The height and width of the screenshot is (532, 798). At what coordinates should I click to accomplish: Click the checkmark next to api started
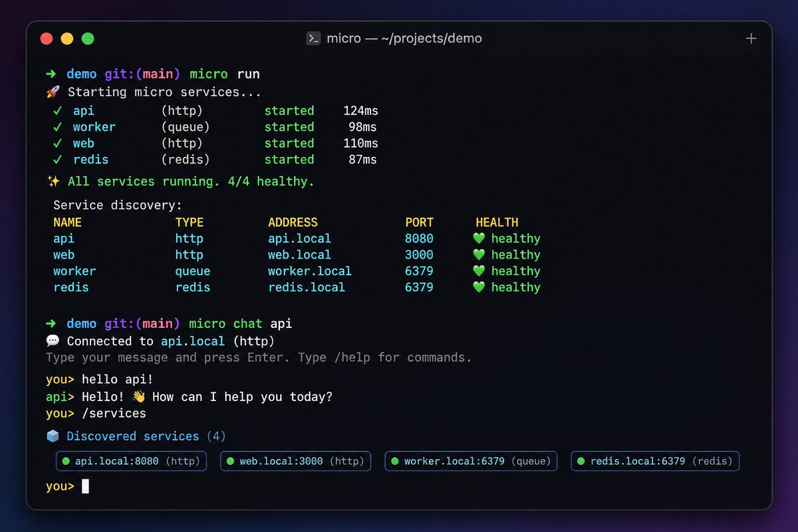pos(58,110)
